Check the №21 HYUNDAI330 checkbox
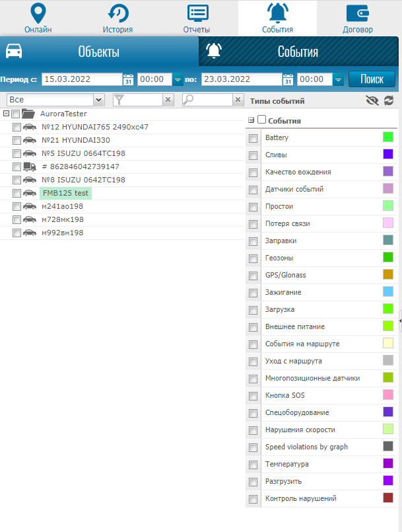402x532 pixels. 17,141
